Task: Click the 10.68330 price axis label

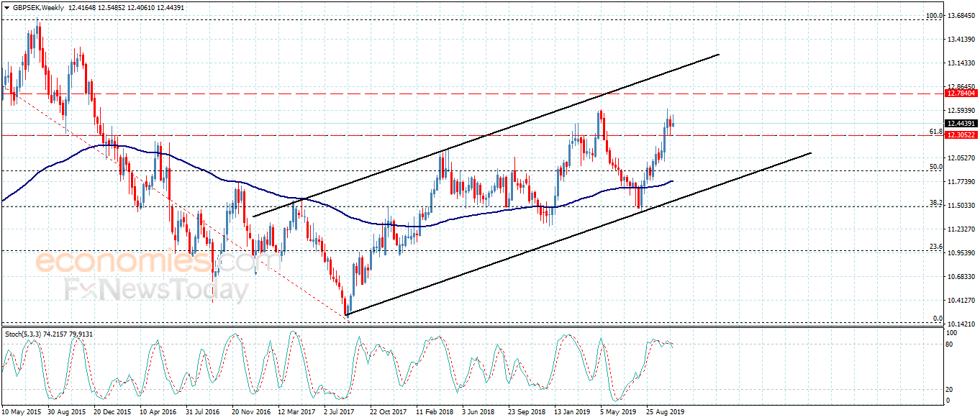Action: point(962,277)
